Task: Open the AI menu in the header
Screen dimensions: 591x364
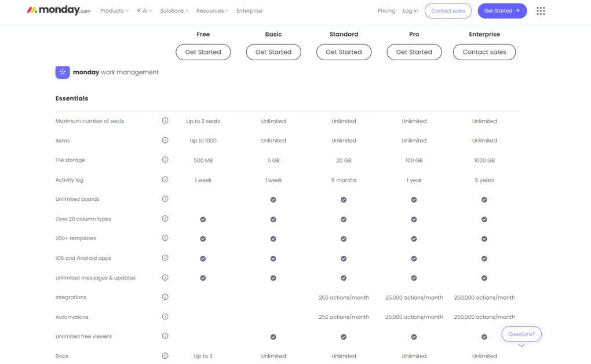Action: click(144, 11)
